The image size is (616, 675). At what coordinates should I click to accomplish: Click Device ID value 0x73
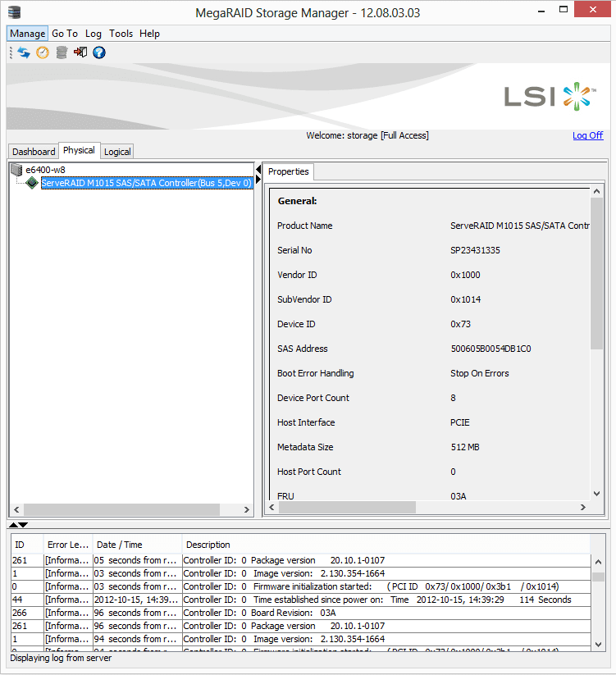click(461, 324)
